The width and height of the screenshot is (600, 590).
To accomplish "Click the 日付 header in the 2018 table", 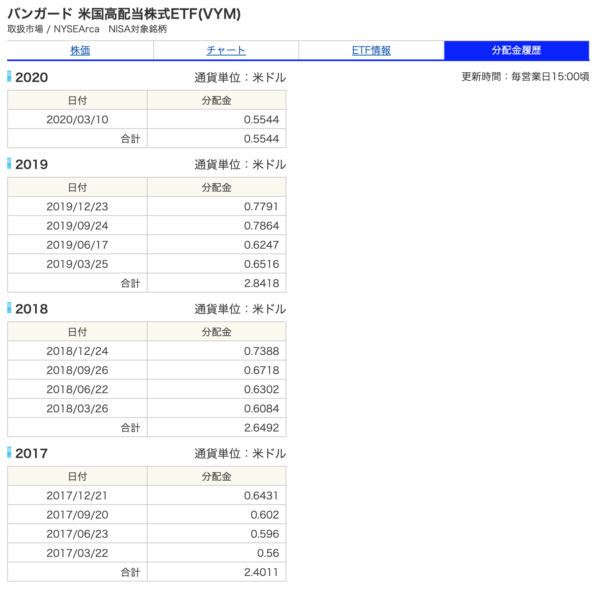I will (x=77, y=332).
